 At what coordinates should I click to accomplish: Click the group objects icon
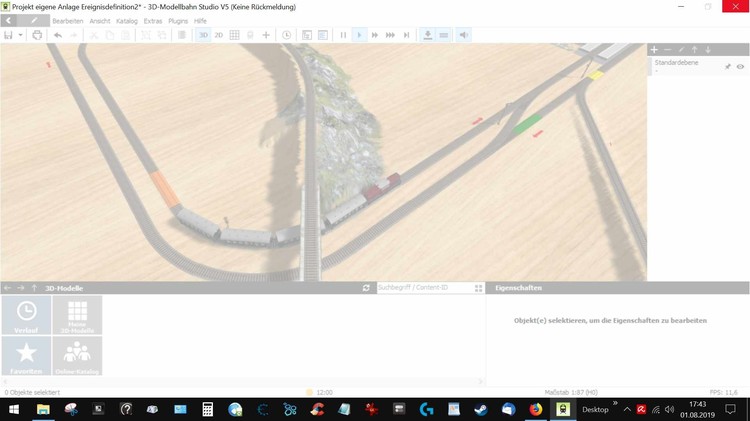click(x=145, y=35)
